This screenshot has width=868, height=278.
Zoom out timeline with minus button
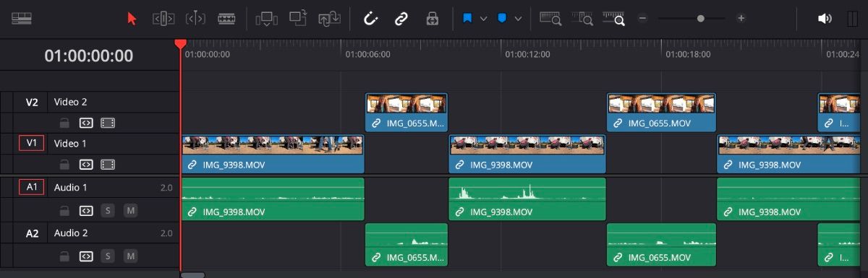click(642, 19)
